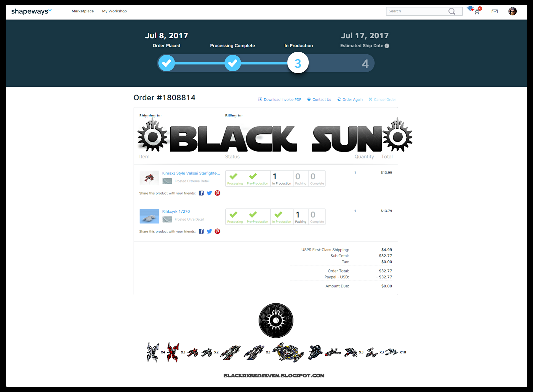Image resolution: width=533 pixels, height=392 pixels.
Task: Open the user profile avatar
Action: pyautogui.click(x=512, y=11)
